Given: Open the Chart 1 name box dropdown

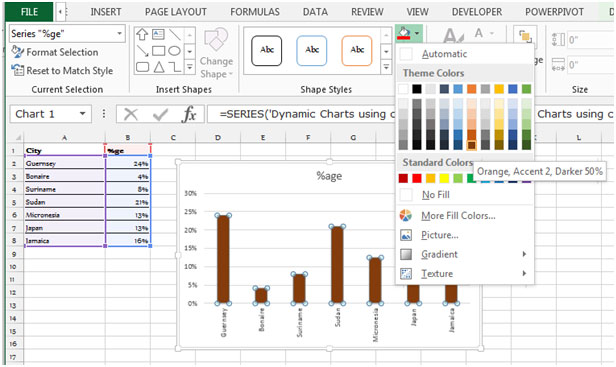Looking at the screenshot, I should (x=82, y=114).
